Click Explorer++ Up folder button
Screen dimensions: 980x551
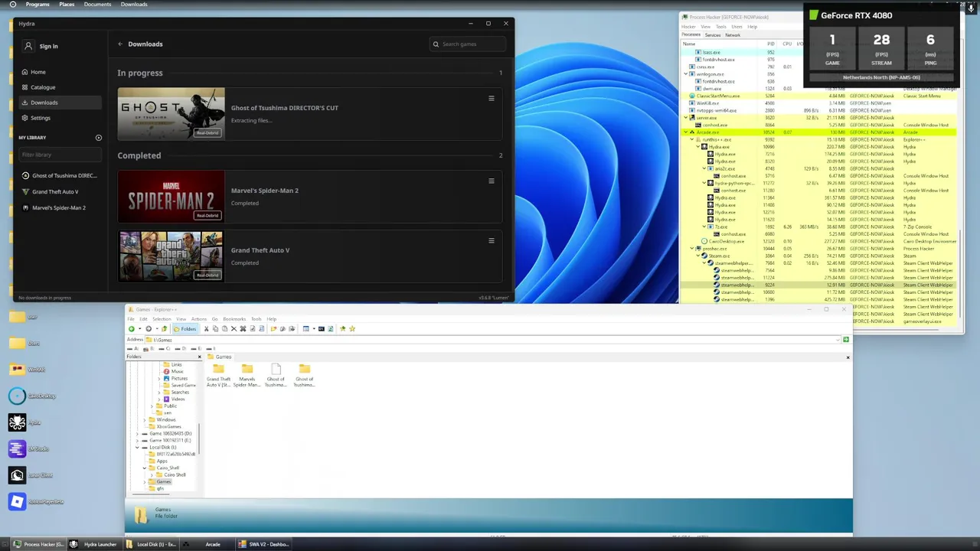pos(165,329)
